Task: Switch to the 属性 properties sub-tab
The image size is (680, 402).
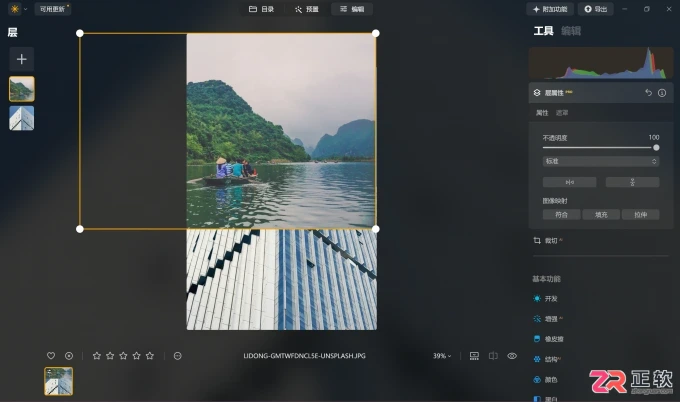Action: click(x=542, y=113)
